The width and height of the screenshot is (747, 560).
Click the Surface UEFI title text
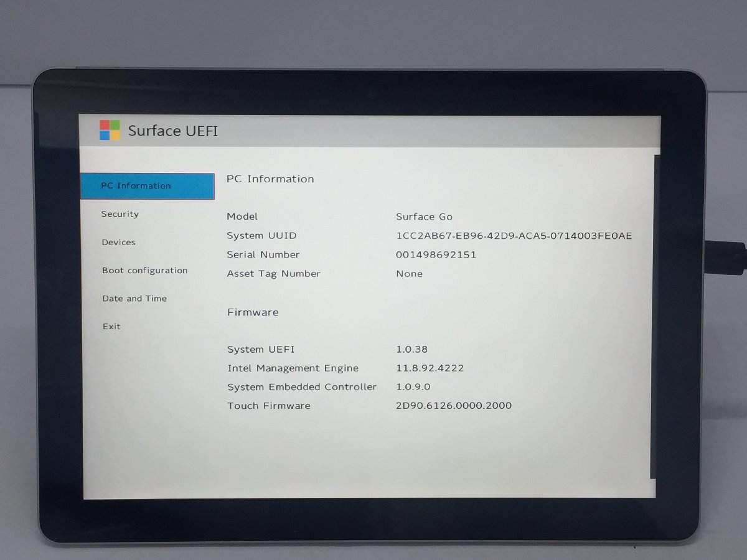(173, 131)
